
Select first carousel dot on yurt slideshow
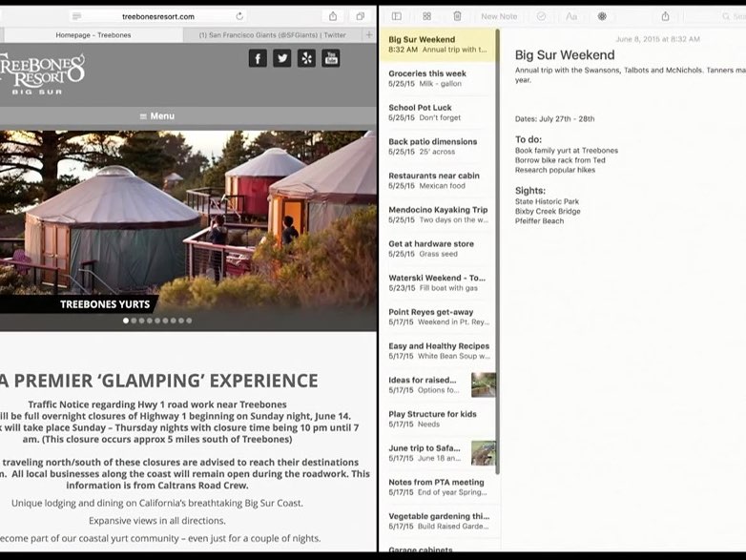[x=126, y=321]
